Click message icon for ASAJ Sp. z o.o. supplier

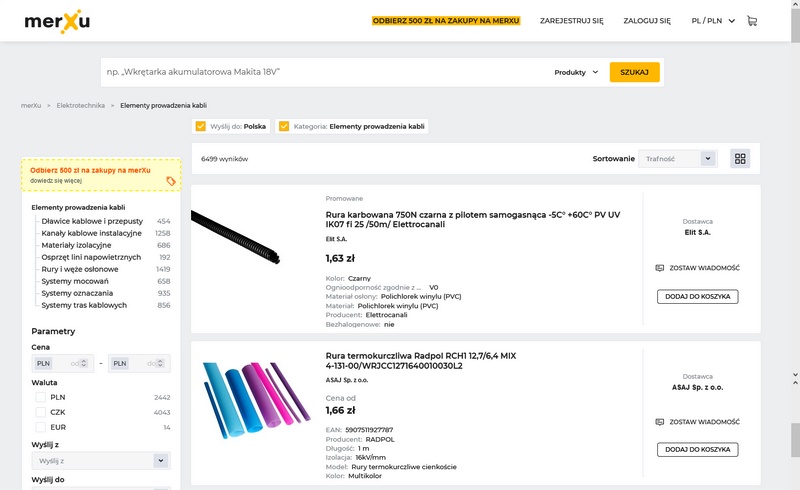point(660,422)
